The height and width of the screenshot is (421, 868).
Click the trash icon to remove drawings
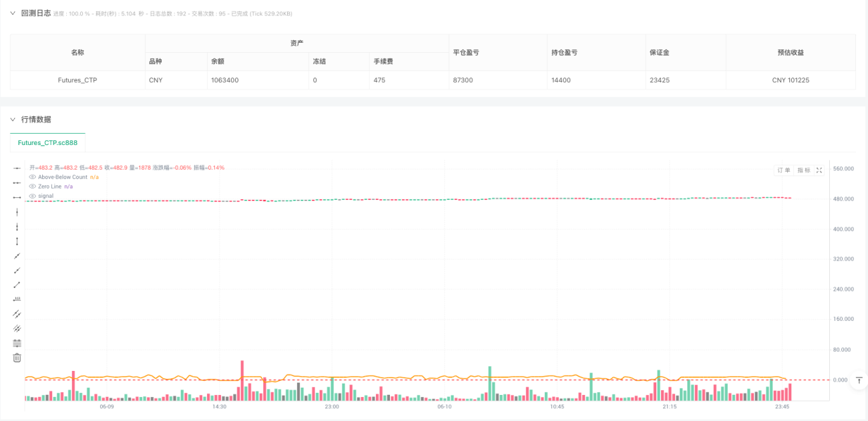[17, 358]
